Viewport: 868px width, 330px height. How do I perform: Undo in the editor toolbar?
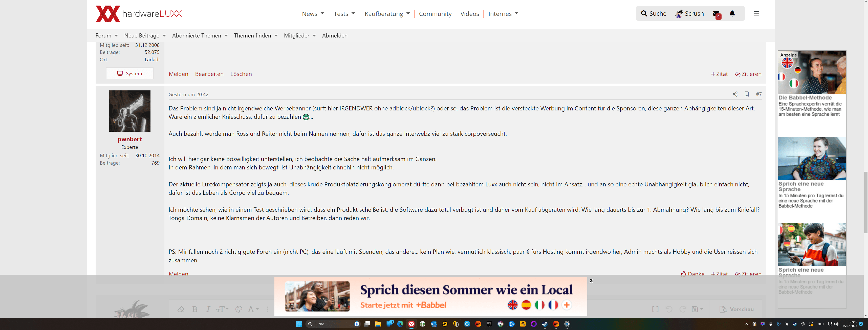click(x=669, y=309)
